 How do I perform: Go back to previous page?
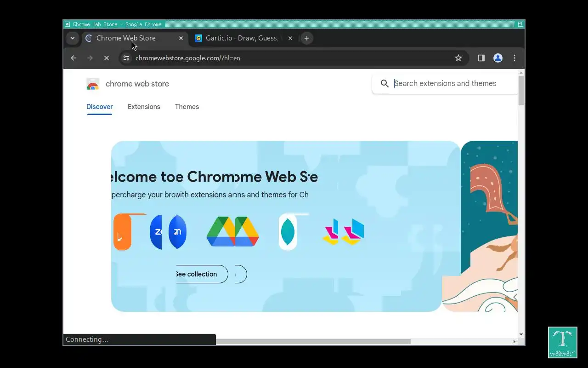coord(73,58)
